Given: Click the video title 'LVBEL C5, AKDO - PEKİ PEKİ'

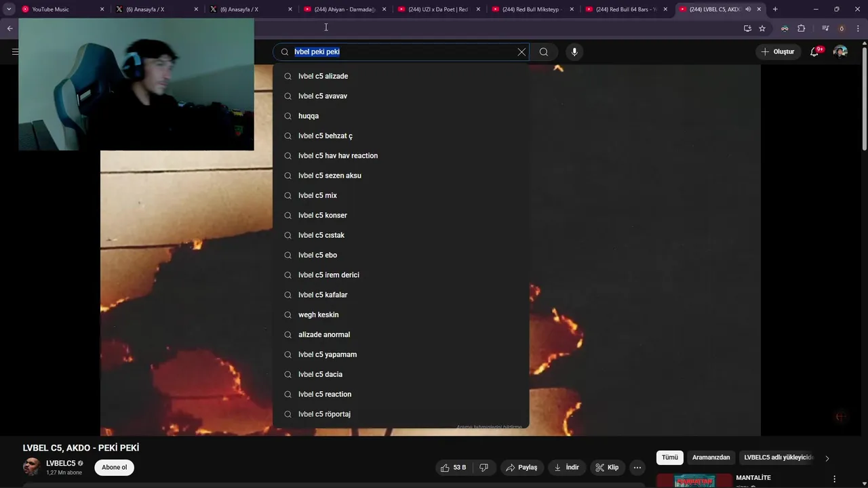Looking at the screenshot, I should (x=81, y=448).
